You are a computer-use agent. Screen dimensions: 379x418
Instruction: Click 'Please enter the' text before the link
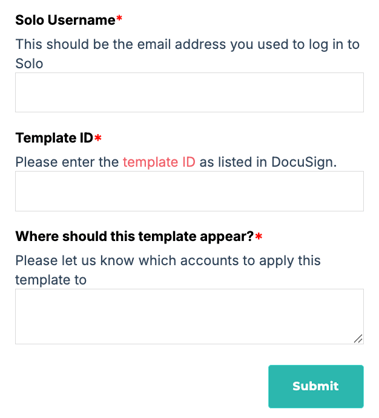pos(67,162)
